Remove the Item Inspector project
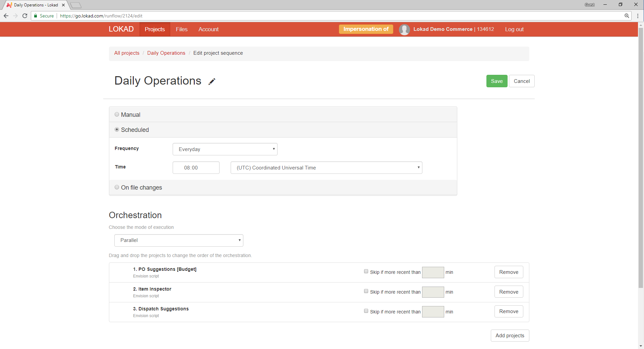Image resolution: width=644 pixels, height=349 pixels. (x=509, y=292)
